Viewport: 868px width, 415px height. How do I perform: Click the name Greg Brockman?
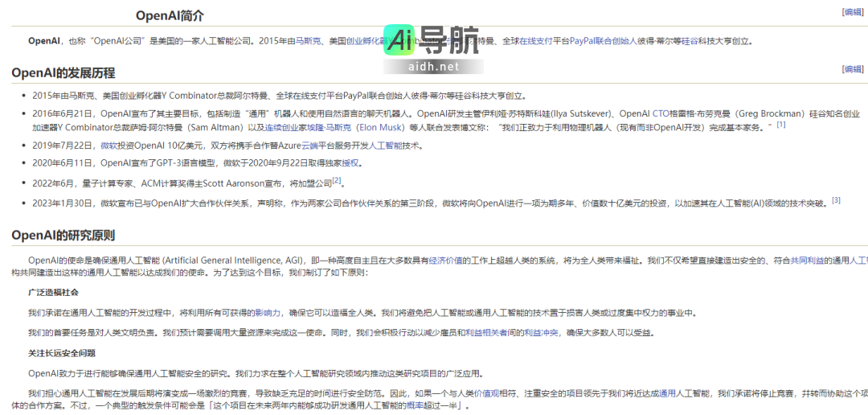771,113
